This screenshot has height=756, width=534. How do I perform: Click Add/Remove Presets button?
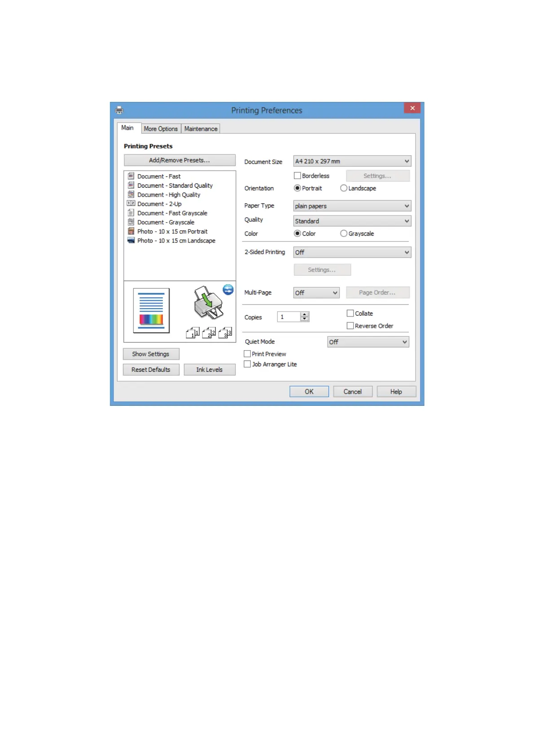[x=179, y=160]
